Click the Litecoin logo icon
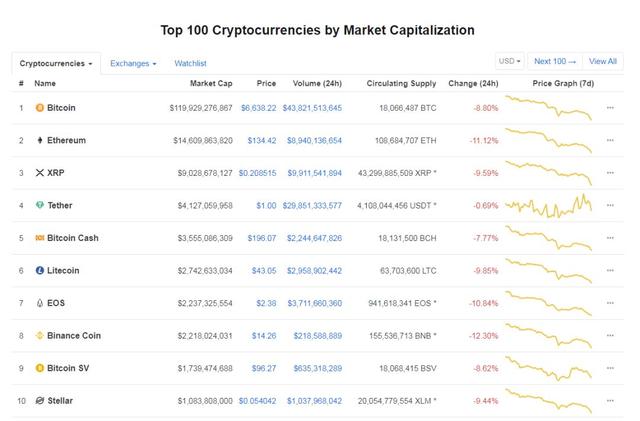The width and height of the screenshot is (640, 421). pyautogui.click(x=40, y=270)
